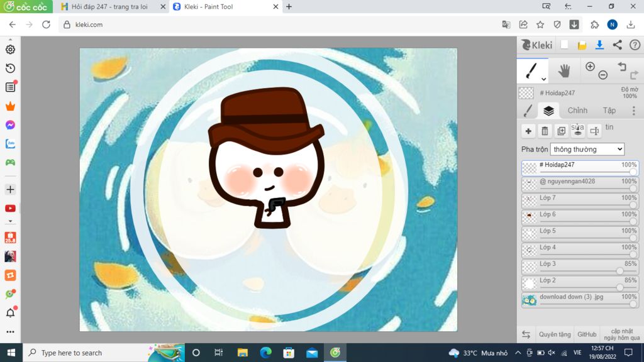Undo the last action
This screenshot has width=644, height=362.
(x=622, y=67)
